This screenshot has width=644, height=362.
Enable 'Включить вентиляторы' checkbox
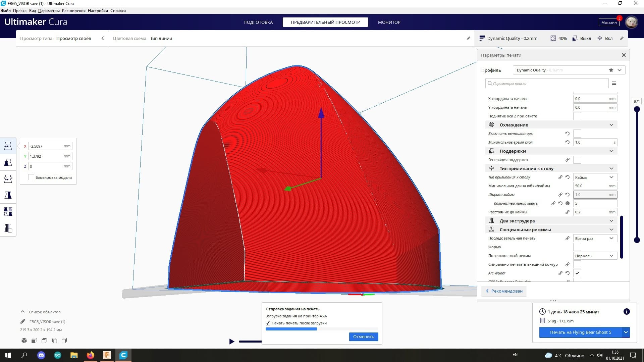click(x=577, y=134)
